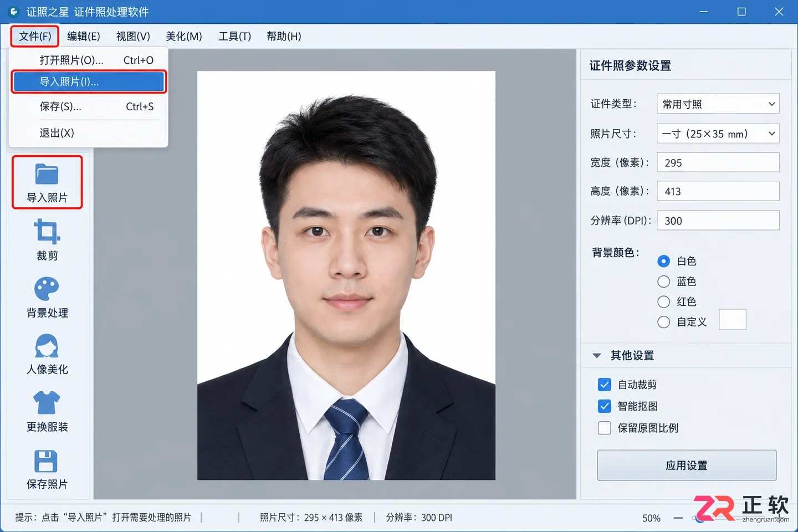Click the 保存照片 floppy disk icon
Screen dimensions: 798x532
click(x=47, y=461)
